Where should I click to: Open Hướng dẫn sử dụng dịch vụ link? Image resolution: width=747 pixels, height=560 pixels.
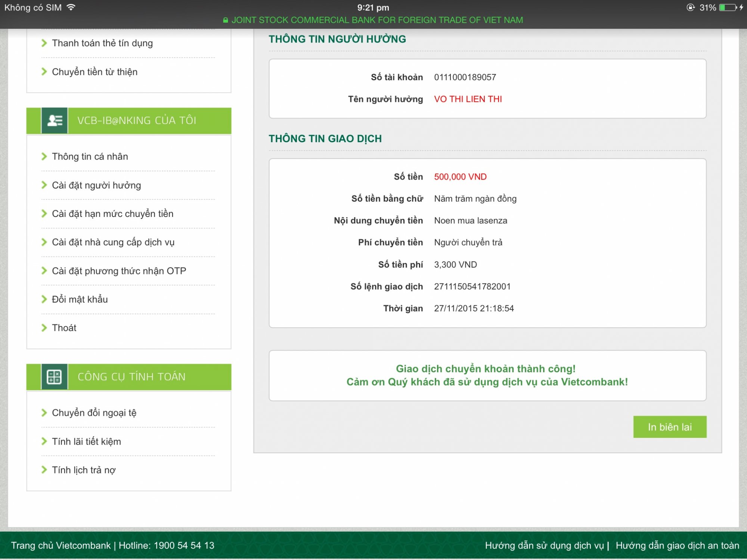coord(544,545)
